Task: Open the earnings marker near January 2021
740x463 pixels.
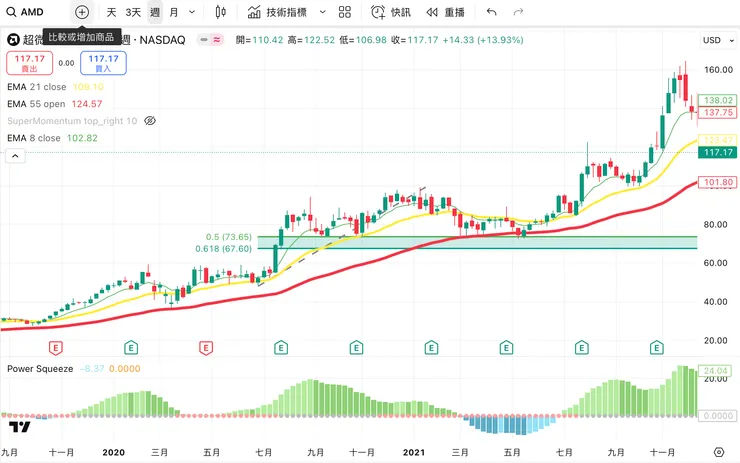Action: click(431, 348)
